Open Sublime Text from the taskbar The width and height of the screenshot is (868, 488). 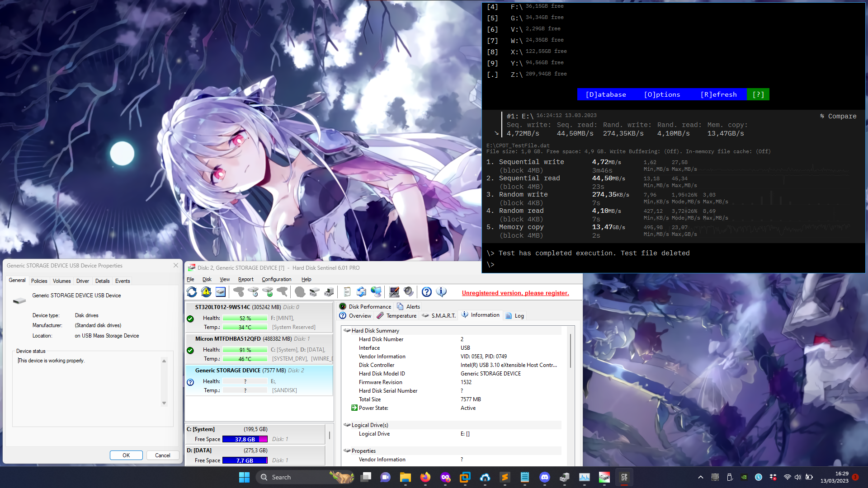click(x=505, y=477)
